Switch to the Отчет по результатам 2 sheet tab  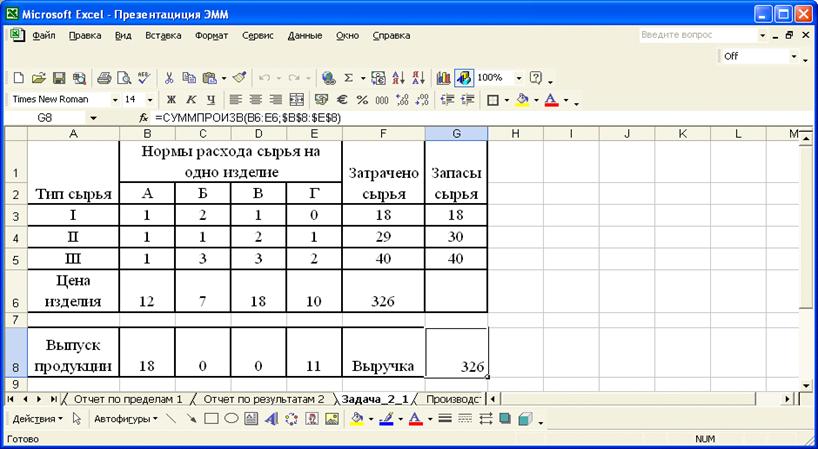(x=263, y=398)
